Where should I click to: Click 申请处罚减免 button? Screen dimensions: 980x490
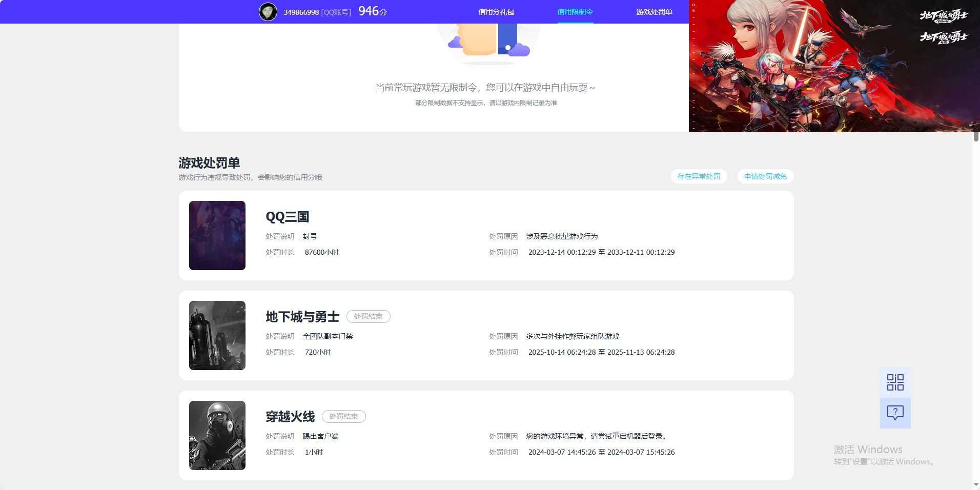point(765,176)
